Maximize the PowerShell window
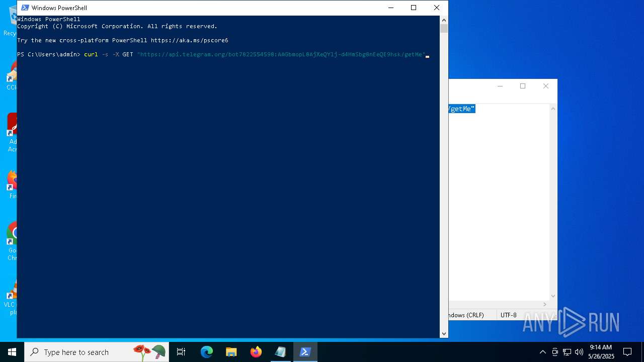This screenshot has width=644, height=362. (414, 8)
